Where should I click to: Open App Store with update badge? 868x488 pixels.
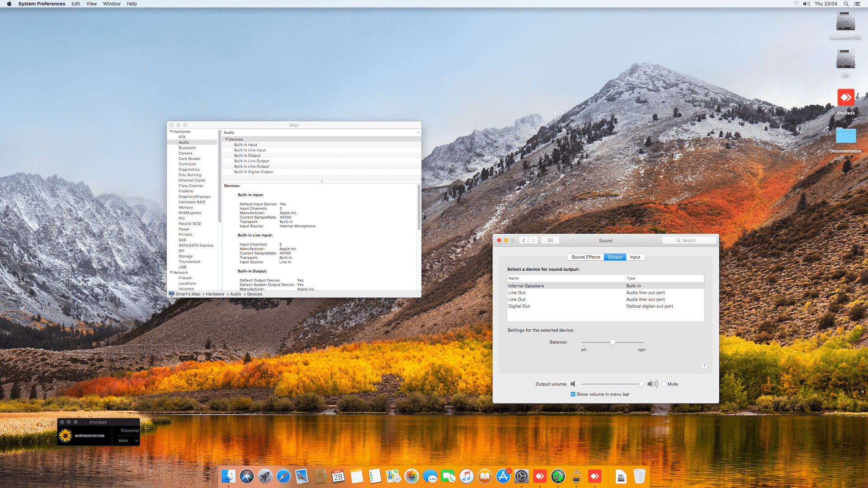[503, 476]
